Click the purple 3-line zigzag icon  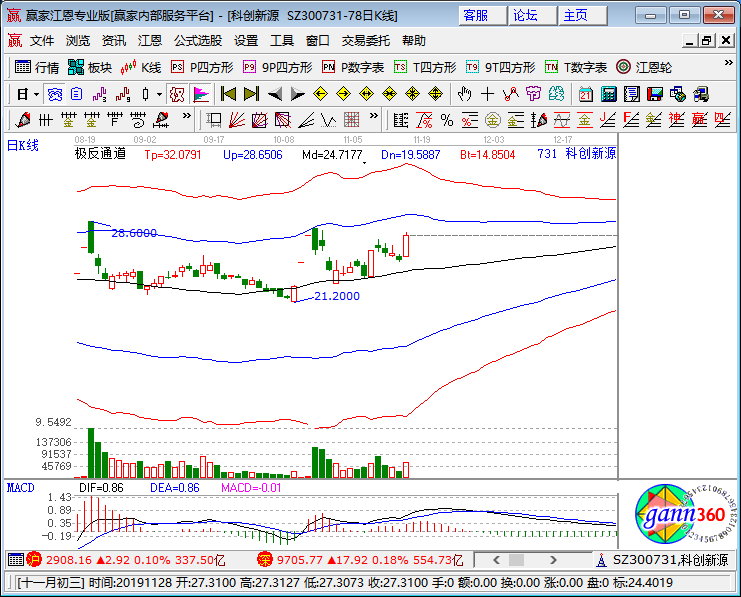click(99, 95)
